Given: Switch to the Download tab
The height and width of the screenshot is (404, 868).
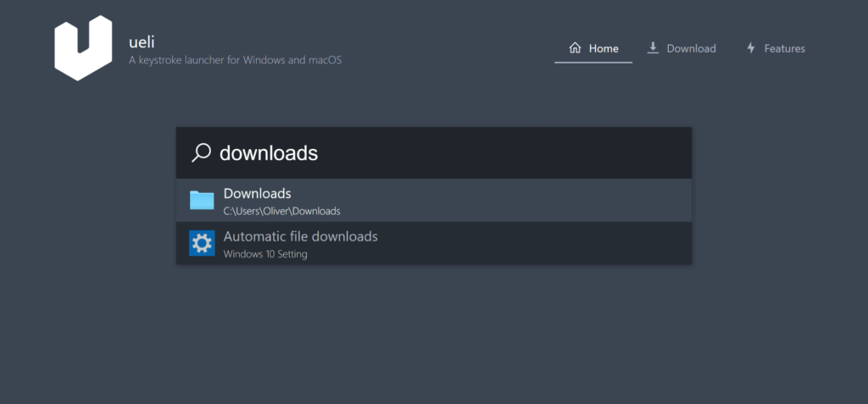Looking at the screenshot, I should [x=682, y=48].
